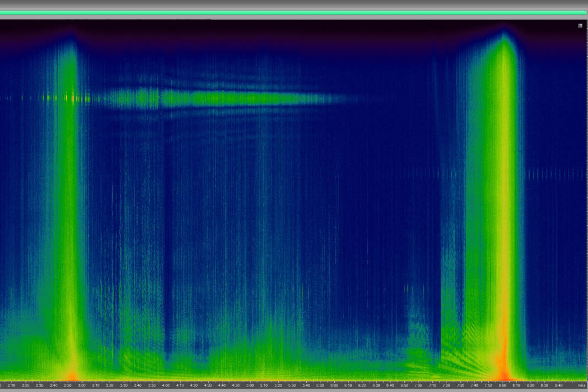Click the orange hotspot at base of right peak

(x=503, y=363)
